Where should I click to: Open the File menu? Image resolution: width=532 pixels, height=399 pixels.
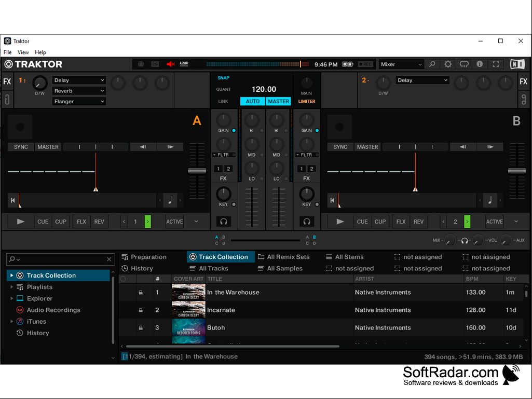tap(7, 52)
